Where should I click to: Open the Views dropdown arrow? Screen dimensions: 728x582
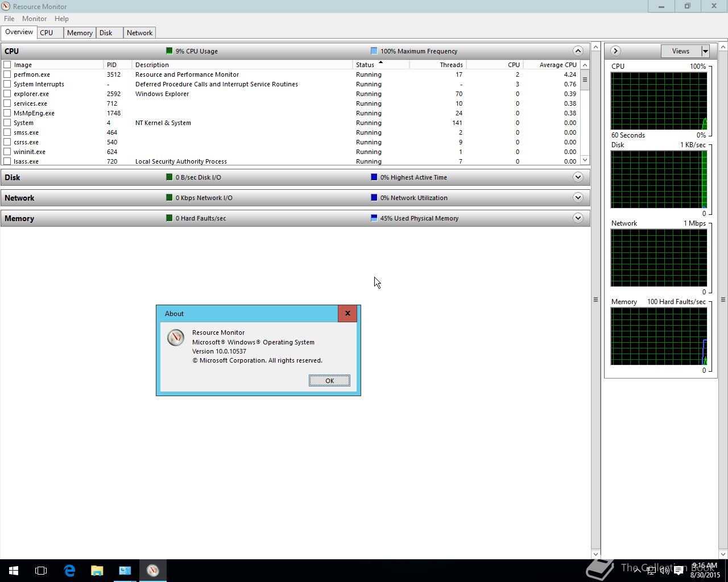click(705, 51)
